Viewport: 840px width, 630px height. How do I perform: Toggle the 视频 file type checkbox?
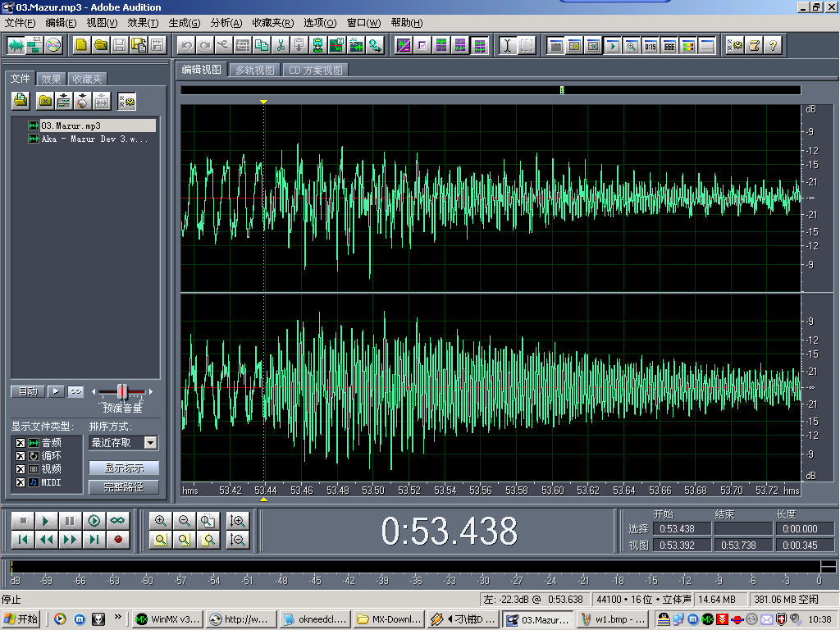pos(21,468)
